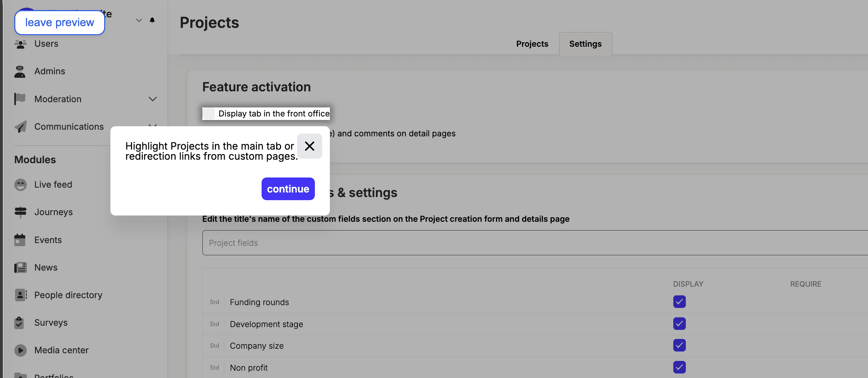Select the Settings tab

pos(585,44)
